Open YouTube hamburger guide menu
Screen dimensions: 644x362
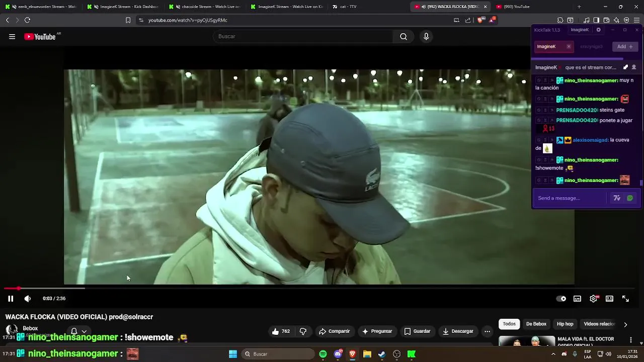[x=12, y=37]
